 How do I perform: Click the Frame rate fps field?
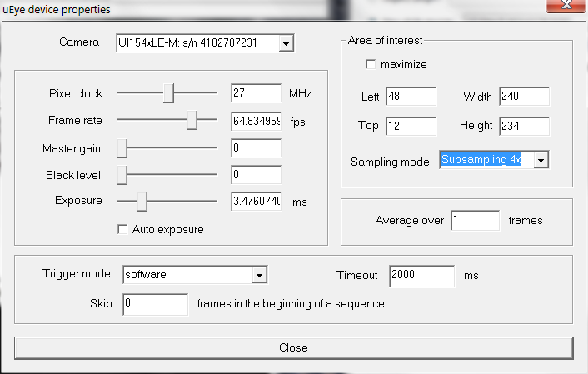(256, 121)
